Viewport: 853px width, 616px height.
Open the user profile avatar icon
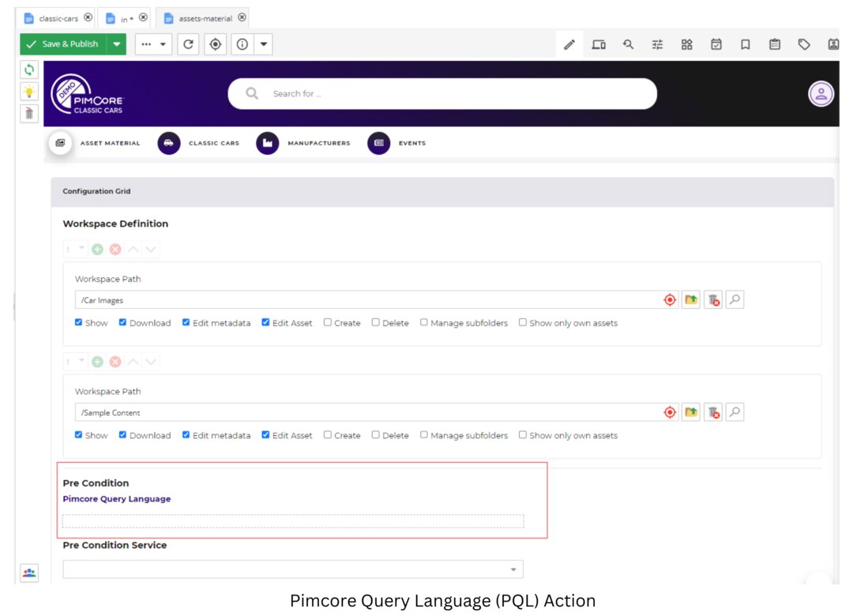(821, 94)
